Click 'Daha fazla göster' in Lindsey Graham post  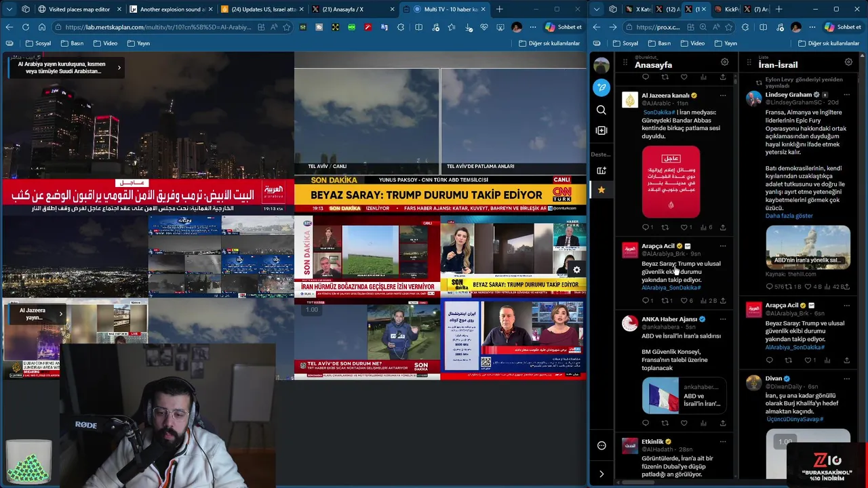point(789,216)
